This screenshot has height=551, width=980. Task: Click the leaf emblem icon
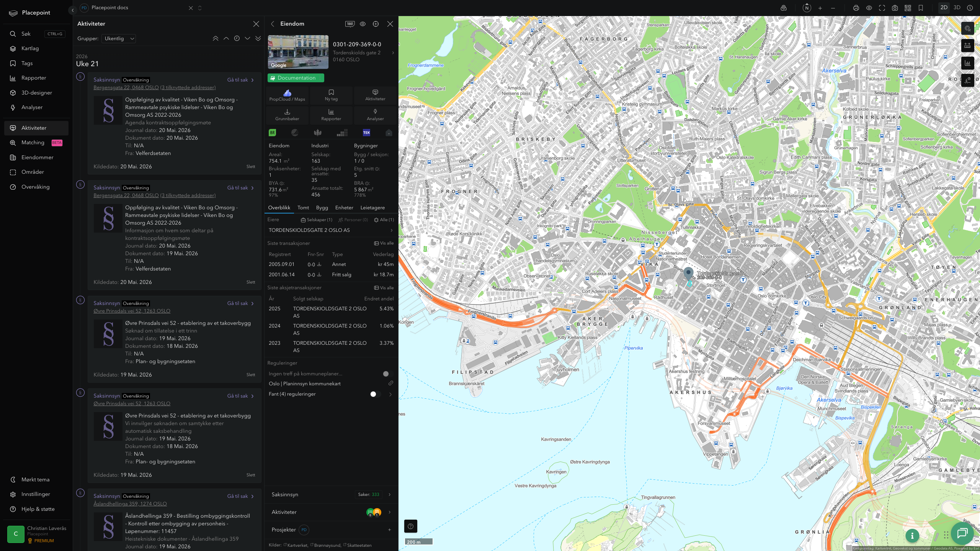coord(318,133)
